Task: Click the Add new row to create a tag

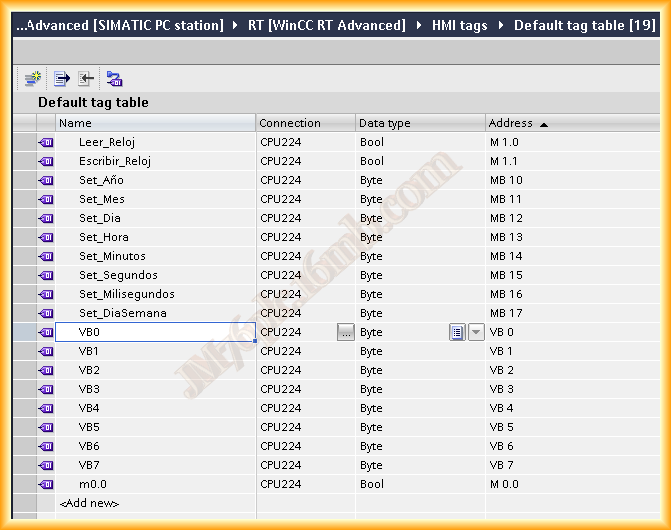Action: (90, 503)
